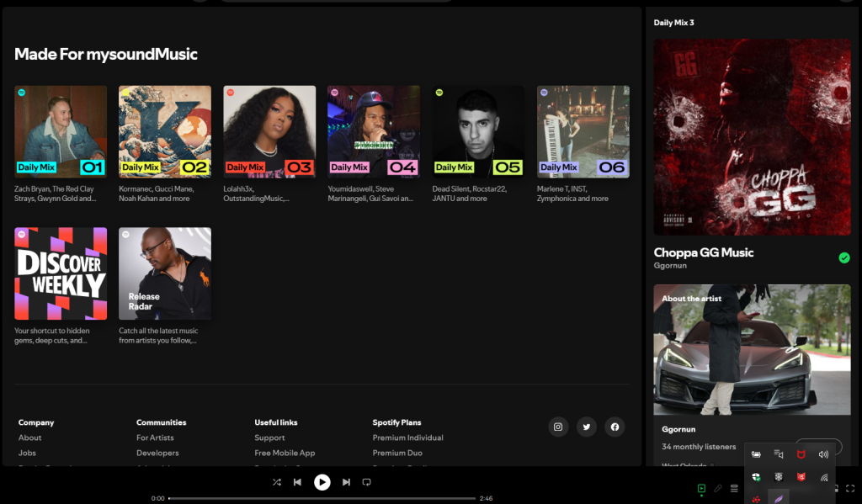Open the Release Radar playlist cover
862x504 pixels.
(x=165, y=273)
